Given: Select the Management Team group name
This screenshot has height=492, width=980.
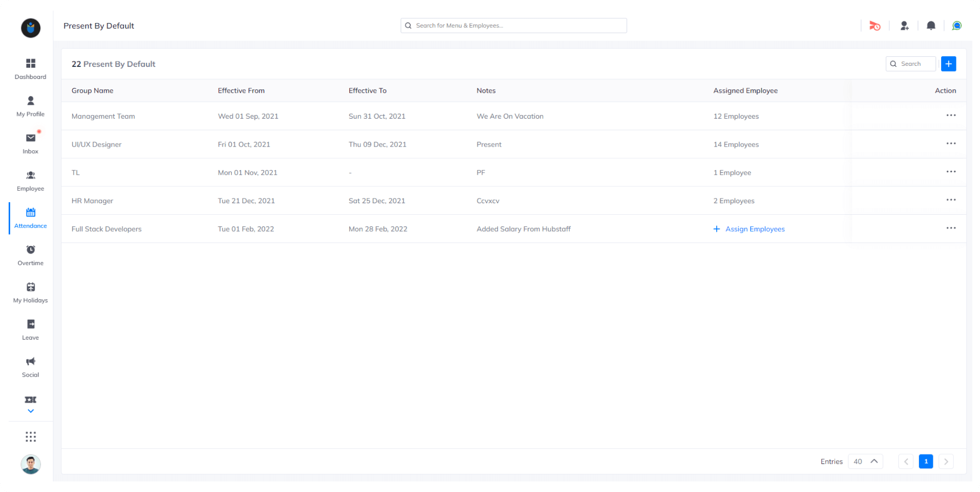Looking at the screenshot, I should pyautogui.click(x=103, y=116).
